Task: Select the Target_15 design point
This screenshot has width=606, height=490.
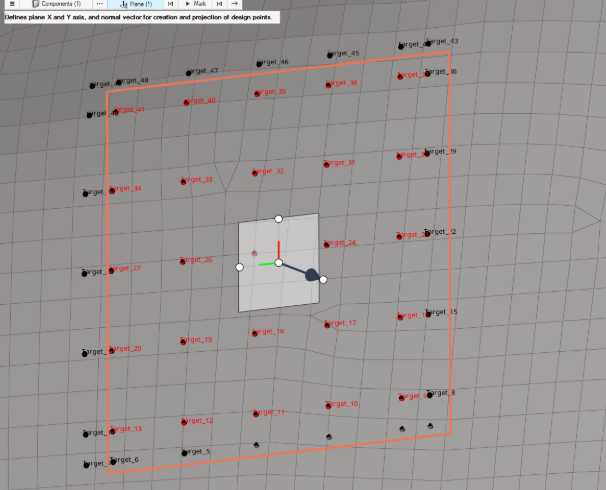Action: (x=428, y=314)
